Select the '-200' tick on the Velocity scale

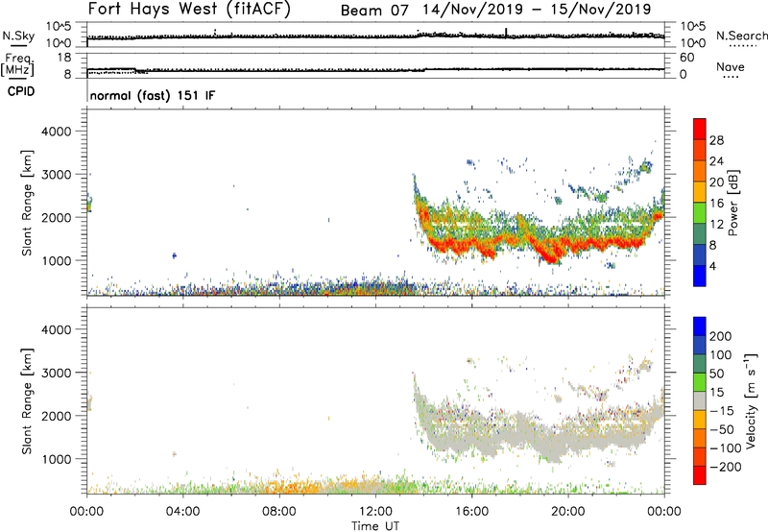(x=726, y=467)
